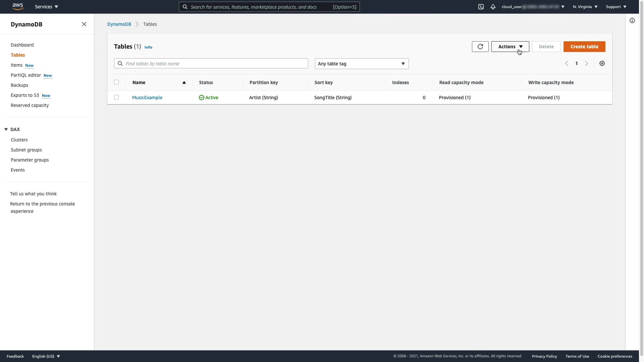Open the N. Virginia region selector
Screen dimensions: 644x362
pos(585,7)
